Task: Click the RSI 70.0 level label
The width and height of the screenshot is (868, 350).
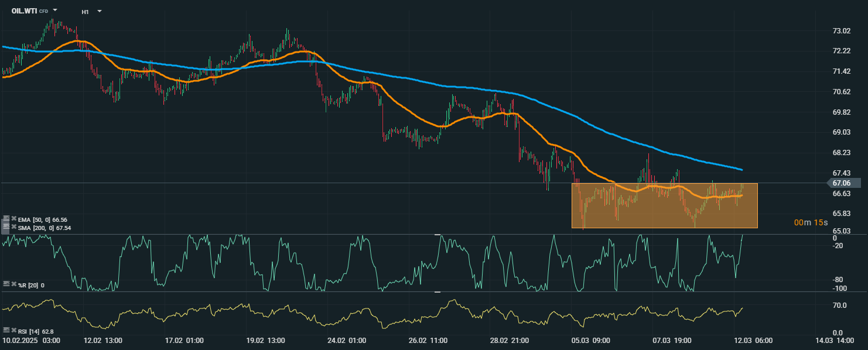Action: (840, 306)
